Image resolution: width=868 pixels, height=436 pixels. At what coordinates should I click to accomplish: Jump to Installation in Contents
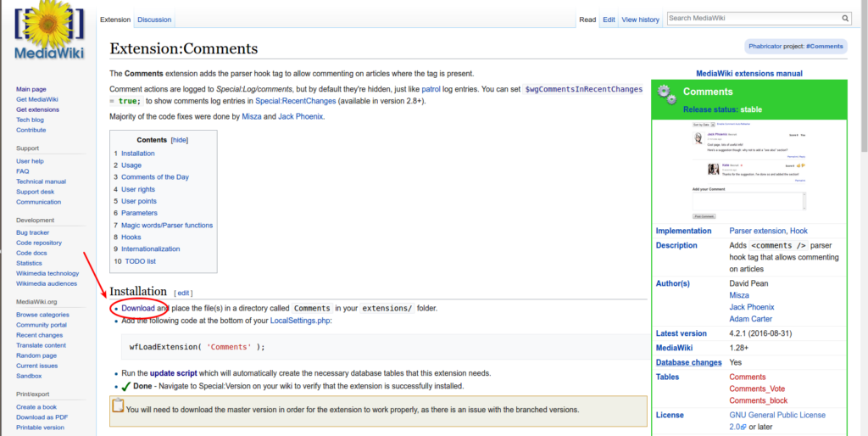tap(138, 154)
